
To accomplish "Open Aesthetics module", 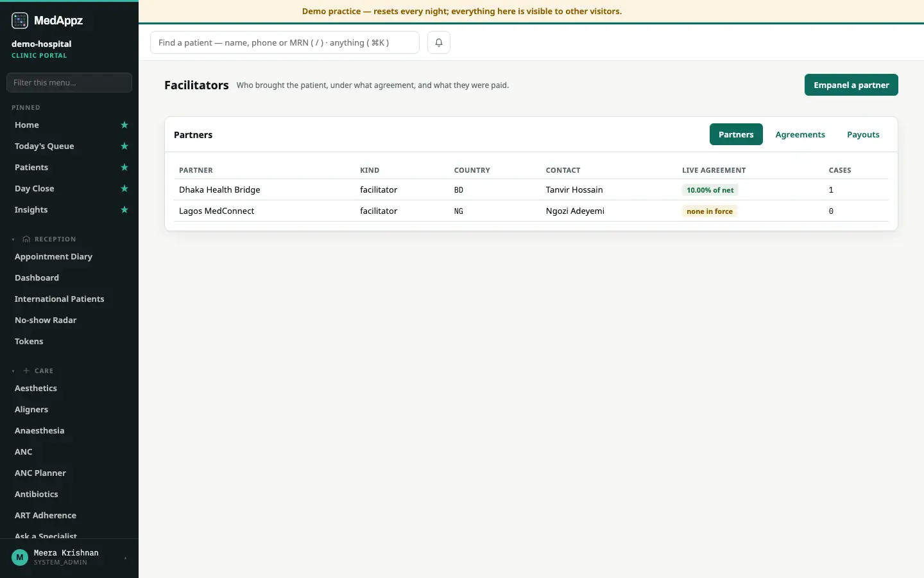I will tap(36, 389).
